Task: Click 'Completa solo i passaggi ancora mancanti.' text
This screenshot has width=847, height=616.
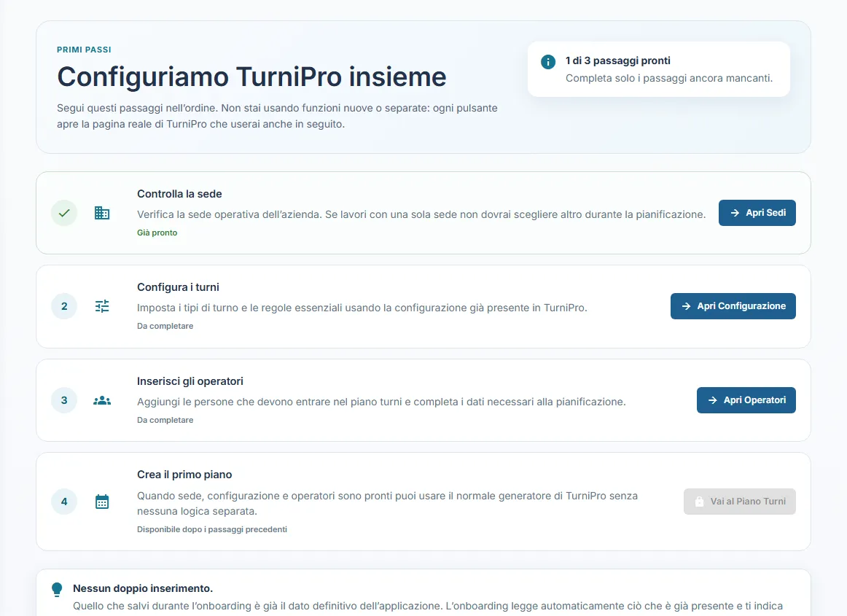Action: tap(669, 78)
